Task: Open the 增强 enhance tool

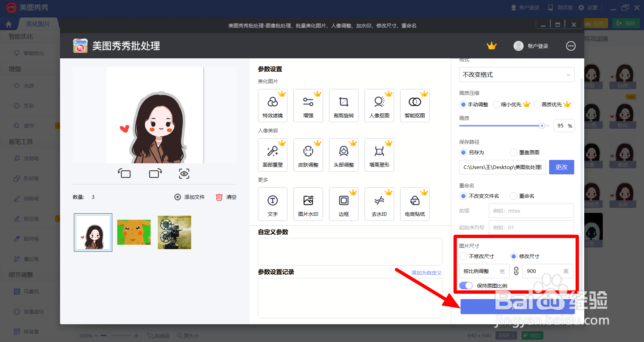Action: [308, 106]
